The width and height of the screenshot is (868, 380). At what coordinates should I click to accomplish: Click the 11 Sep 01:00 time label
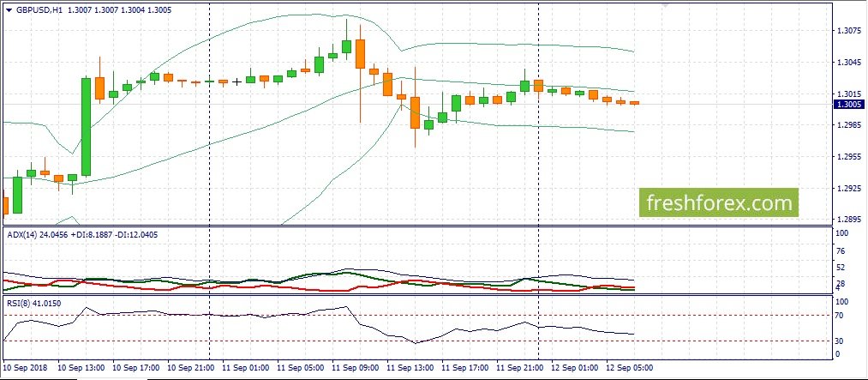coord(246,368)
